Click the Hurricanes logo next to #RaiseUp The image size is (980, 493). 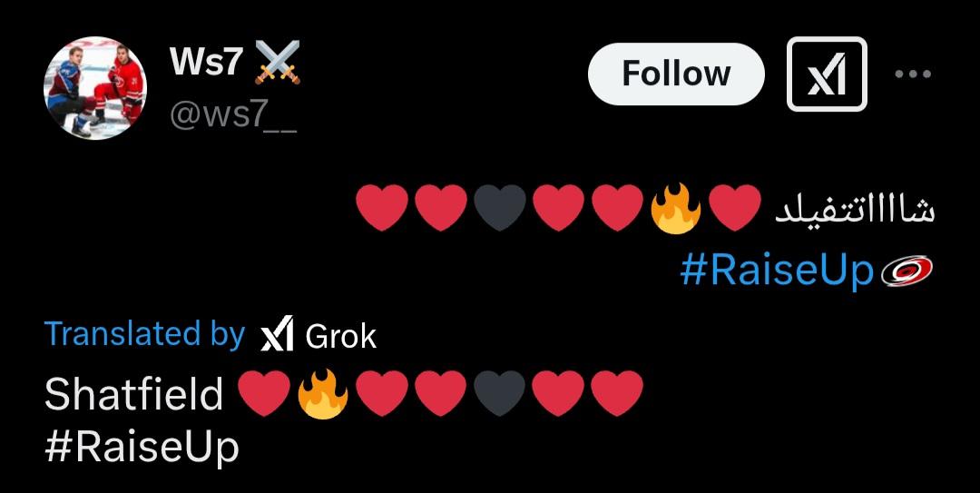pyautogui.click(x=906, y=271)
